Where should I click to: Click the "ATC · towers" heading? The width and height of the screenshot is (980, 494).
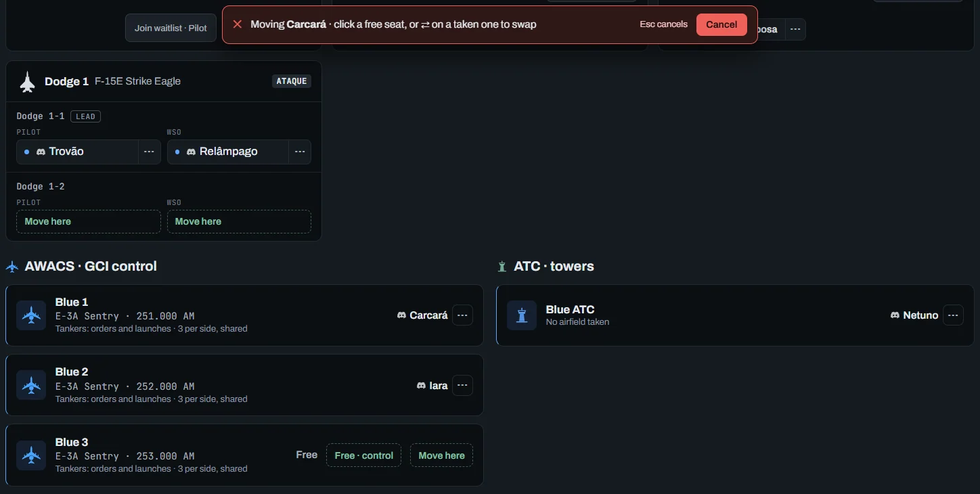[554, 266]
